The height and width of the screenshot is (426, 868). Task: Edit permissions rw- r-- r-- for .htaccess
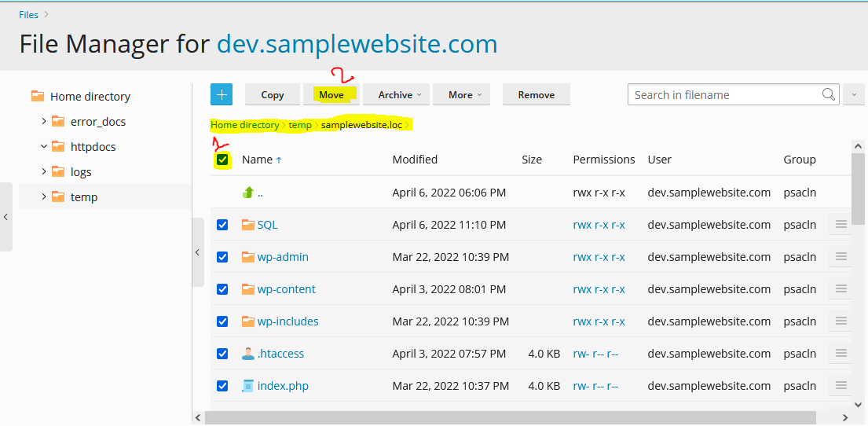pos(595,354)
